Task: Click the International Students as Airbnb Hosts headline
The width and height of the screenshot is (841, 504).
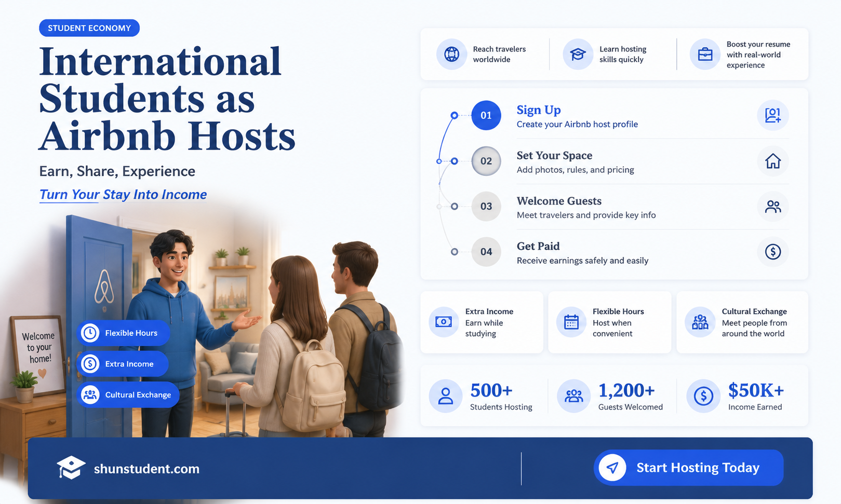Action: 167,99
